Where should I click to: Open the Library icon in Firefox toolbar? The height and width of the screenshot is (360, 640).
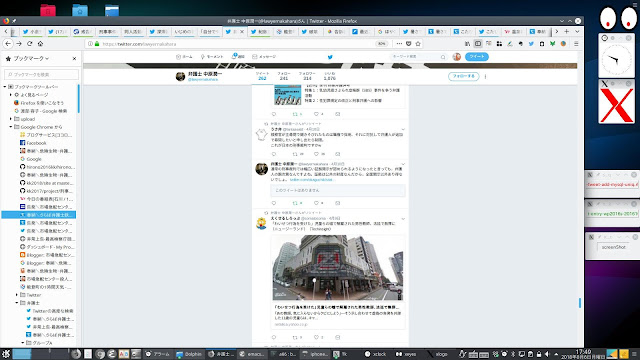(467, 44)
